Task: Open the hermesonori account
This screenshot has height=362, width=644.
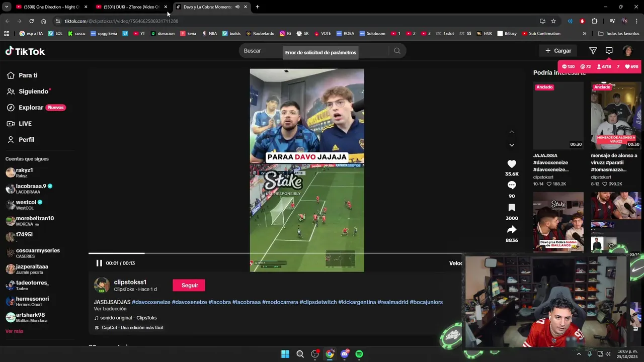Action: click(27, 301)
